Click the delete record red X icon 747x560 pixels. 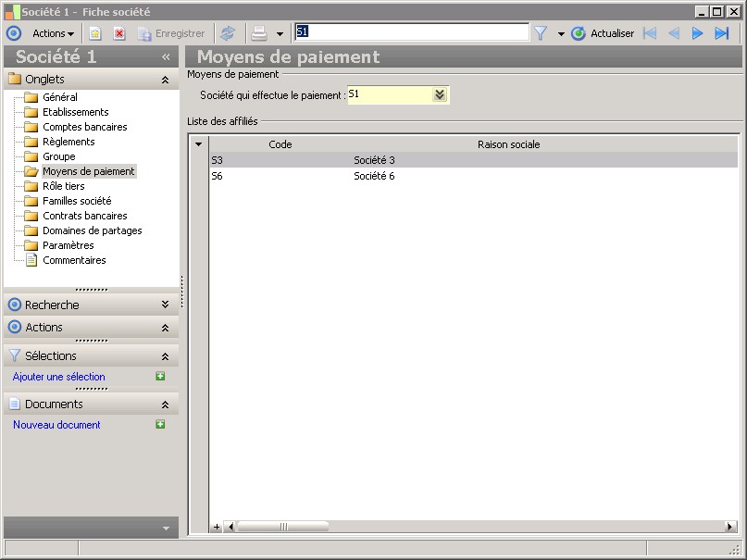point(119,33)
